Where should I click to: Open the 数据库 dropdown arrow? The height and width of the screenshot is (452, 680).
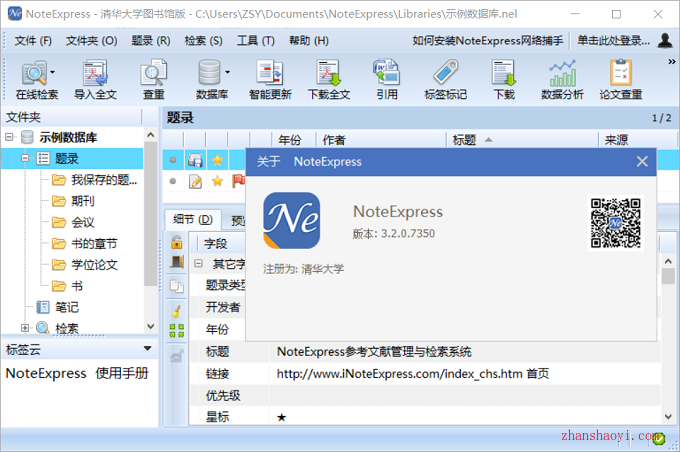tap(227, 72)
